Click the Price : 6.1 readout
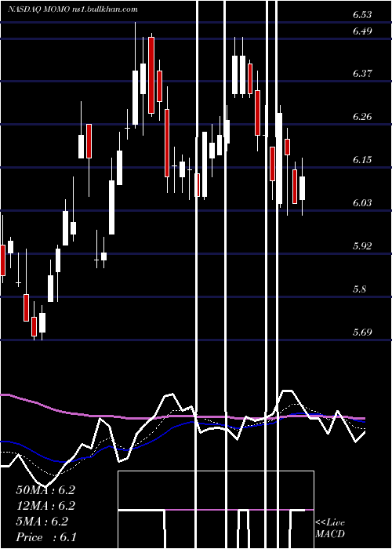392x549 pixels. click(45, 537)
